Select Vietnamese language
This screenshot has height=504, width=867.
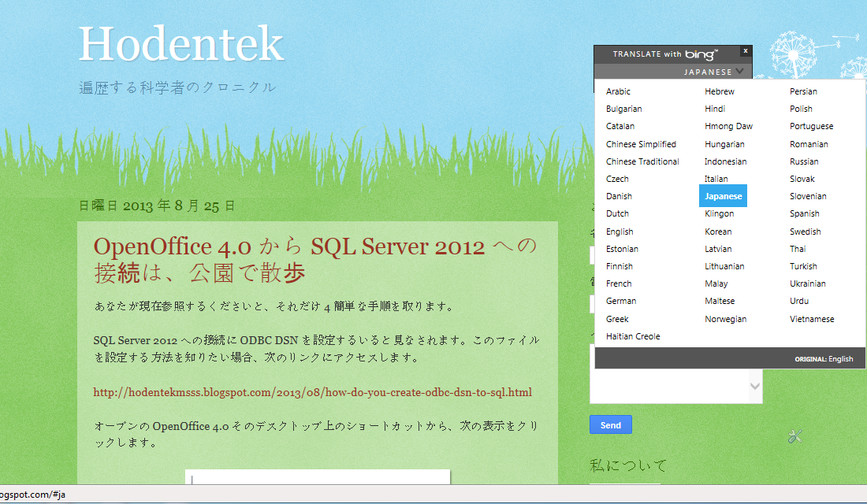click(x=813, y=319)
